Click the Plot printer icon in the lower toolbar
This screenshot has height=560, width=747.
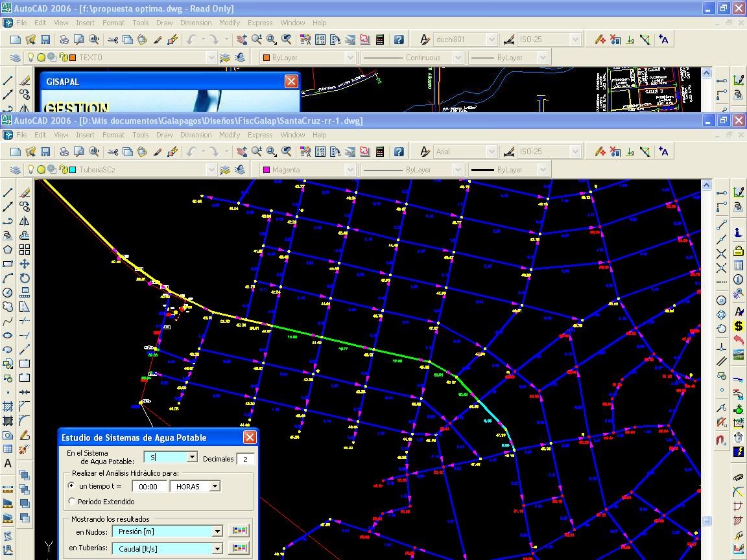point(64,152)
